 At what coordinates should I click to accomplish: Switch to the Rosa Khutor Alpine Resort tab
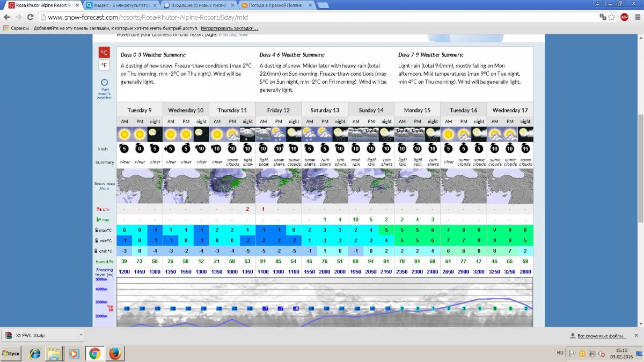tap(42, 5)
